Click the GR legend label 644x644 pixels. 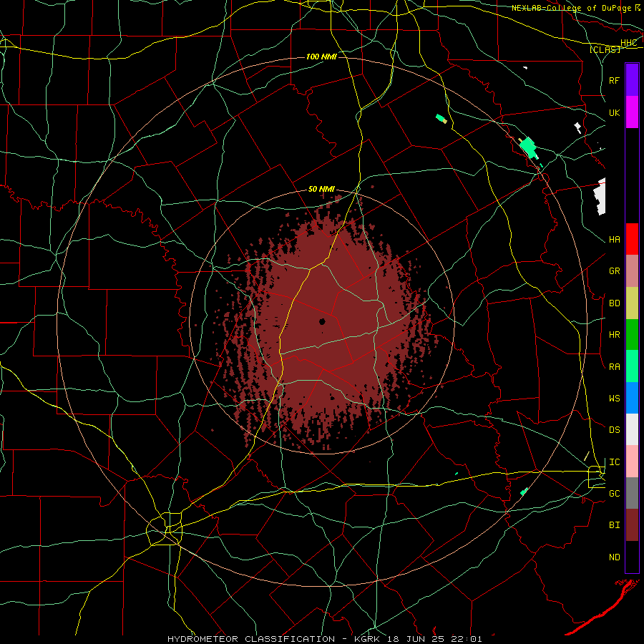pyautogui.click(x=615, y=271)
